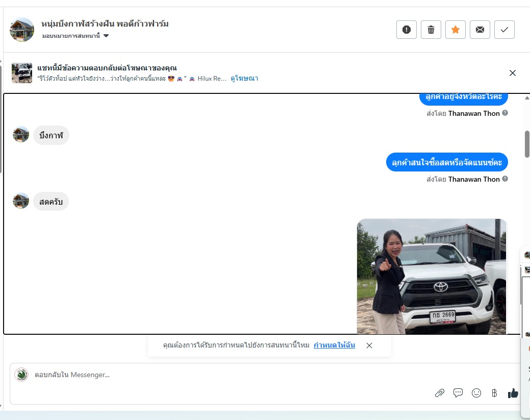Click the sender avatar next to บึงกาฬ
Screen dimensions: 530x420
pyautogui.click(x=21, y=135)
